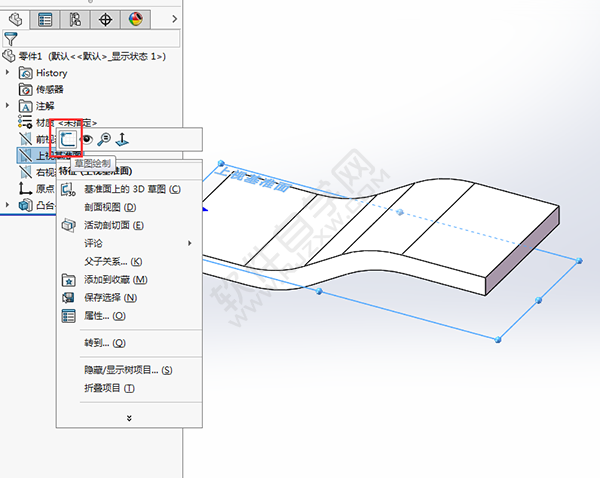Image resolution: width=600 pixels, height=478 pixels.
Task: Choose 基准面上的 3D 草图 menu item
Action: click(132, 189)
